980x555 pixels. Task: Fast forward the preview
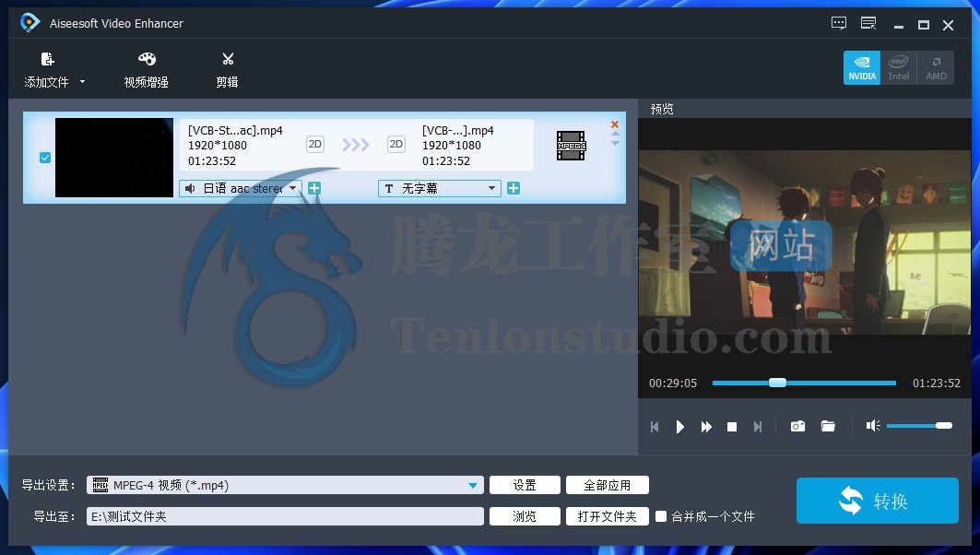coord(706,426)
